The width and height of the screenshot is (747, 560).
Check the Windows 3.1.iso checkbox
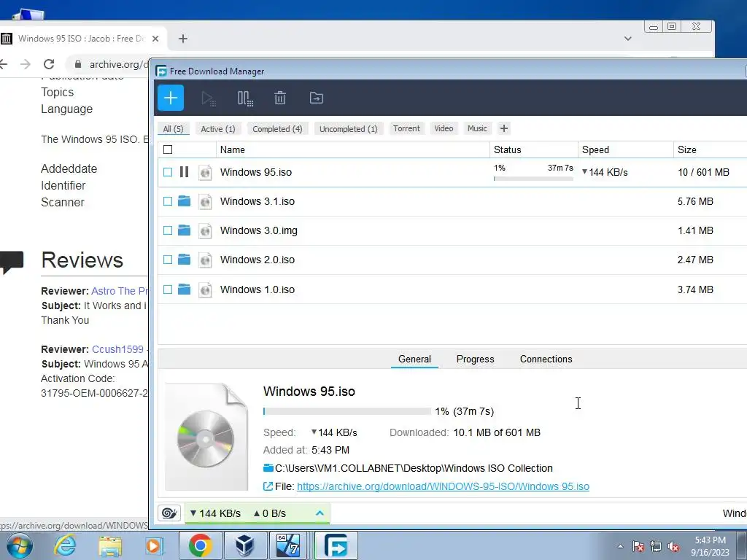(168, 201)
